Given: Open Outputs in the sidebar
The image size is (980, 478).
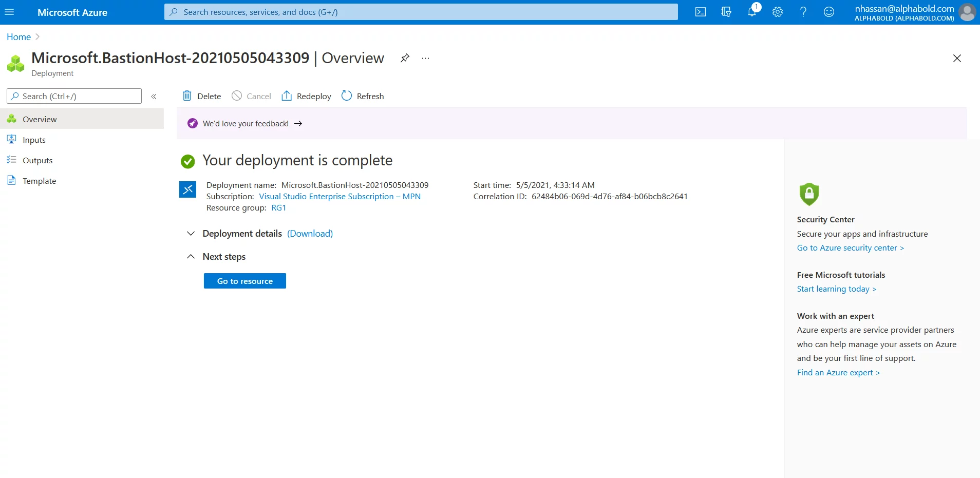Looking at the screenshot, I should pos(82,160).
